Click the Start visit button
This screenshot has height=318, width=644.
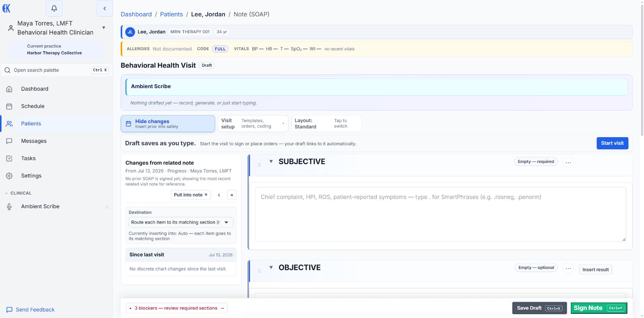point(613,143)
